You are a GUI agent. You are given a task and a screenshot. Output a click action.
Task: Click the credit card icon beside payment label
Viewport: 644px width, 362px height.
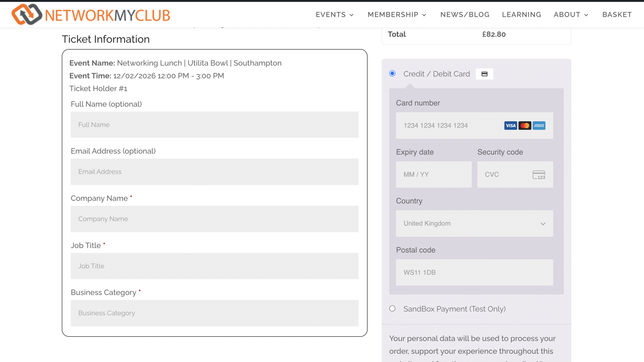point(484,74)
